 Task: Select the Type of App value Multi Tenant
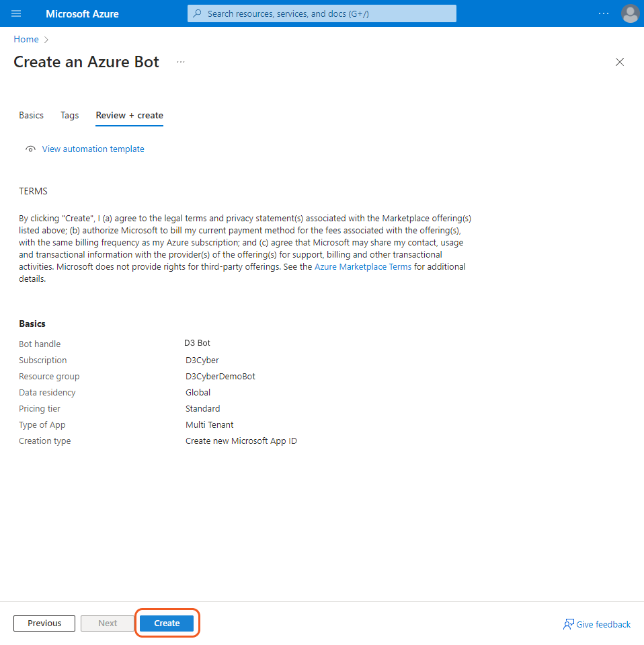(209, 424)
